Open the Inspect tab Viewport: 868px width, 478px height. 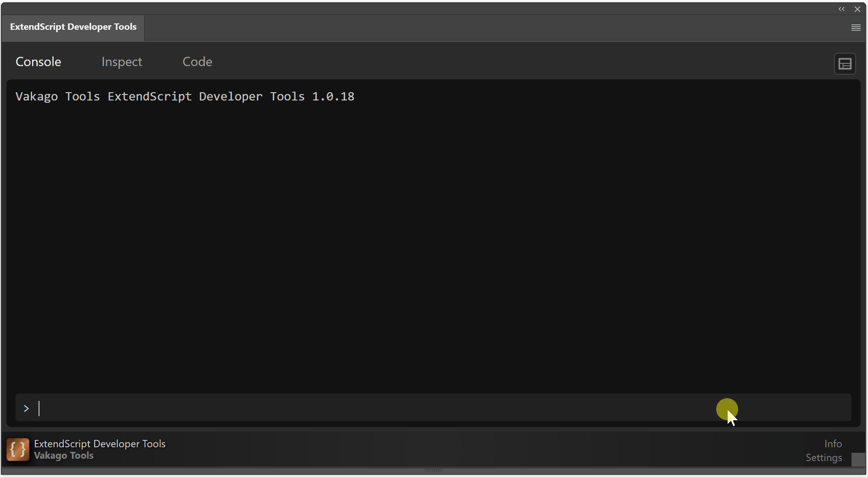122,61
